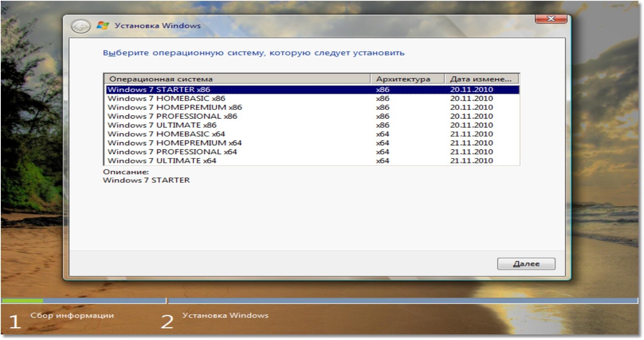Image resolution: width=644 pixels, height=340 pixels.
Task: Click x64 architecture cell of HOMEBASIC x64
Action: pos(383,134)
